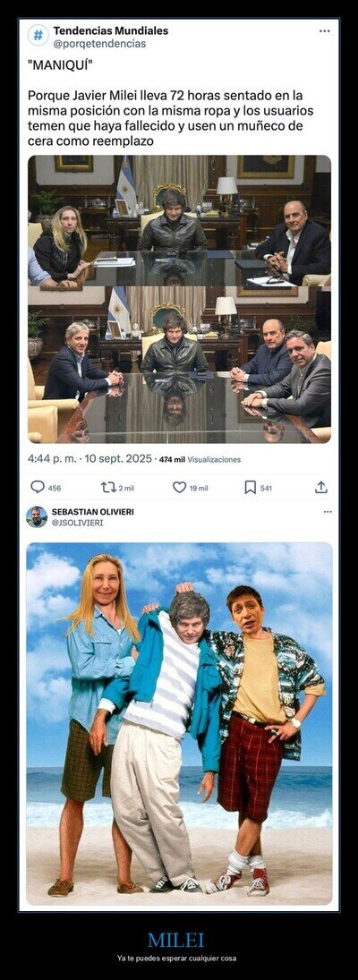Click the MILEI title caption
The image size is (358, 980).
click(x=175, y=940)
